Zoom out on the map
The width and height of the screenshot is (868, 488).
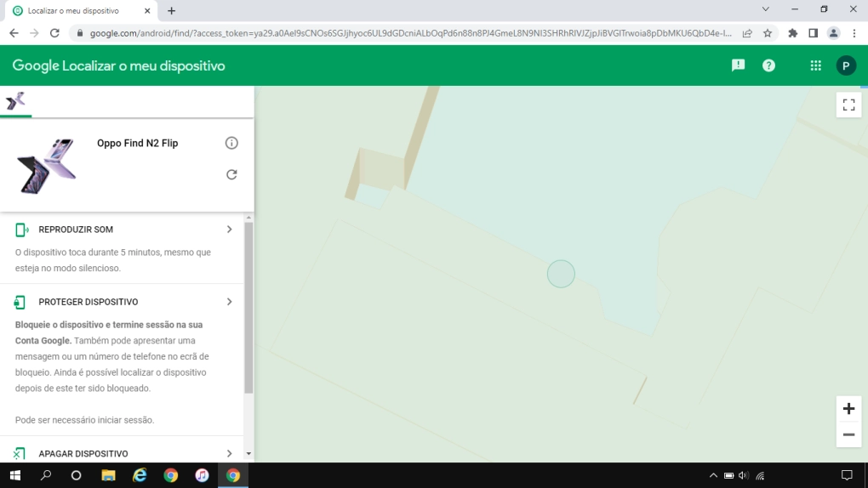pyautogui.click(x=848, y=434)
